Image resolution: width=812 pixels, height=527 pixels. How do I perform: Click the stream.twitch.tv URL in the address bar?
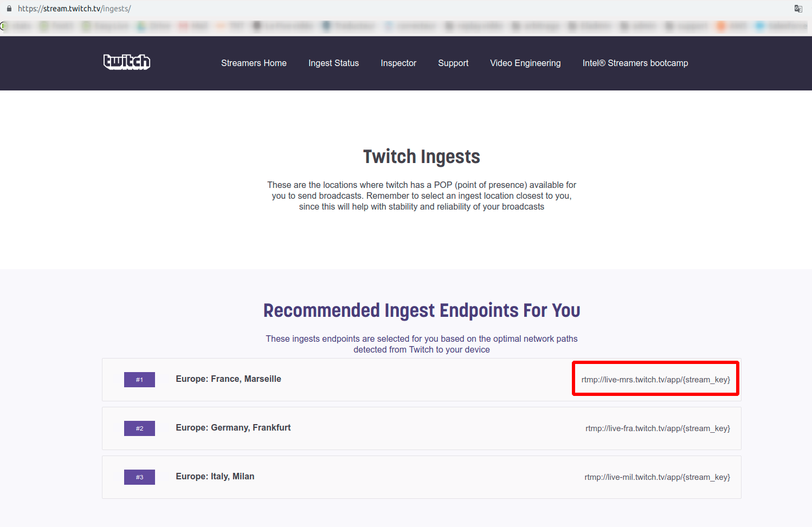[x=74, y=9]
